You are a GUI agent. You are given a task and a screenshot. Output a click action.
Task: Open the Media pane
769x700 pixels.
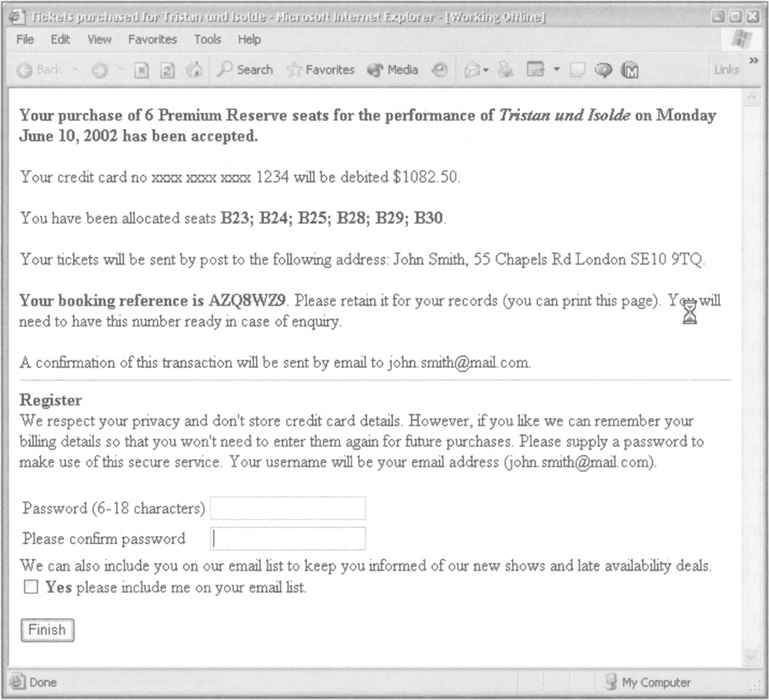(393, 70)
